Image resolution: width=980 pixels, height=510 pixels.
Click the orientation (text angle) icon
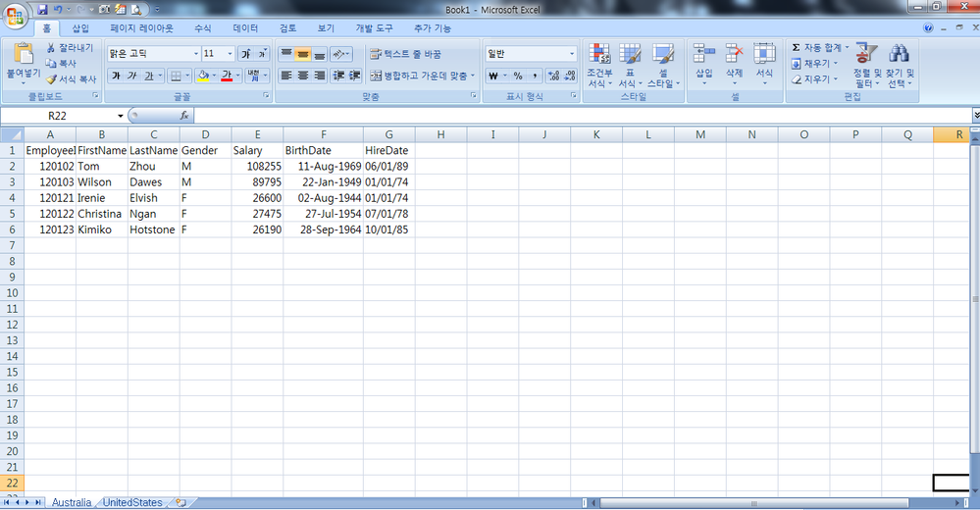[340, 54]
